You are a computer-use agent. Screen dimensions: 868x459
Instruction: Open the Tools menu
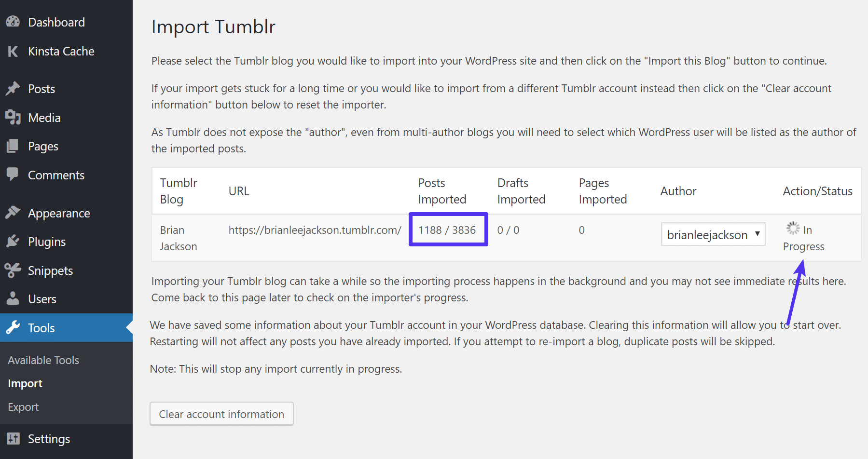coord(41,328)
